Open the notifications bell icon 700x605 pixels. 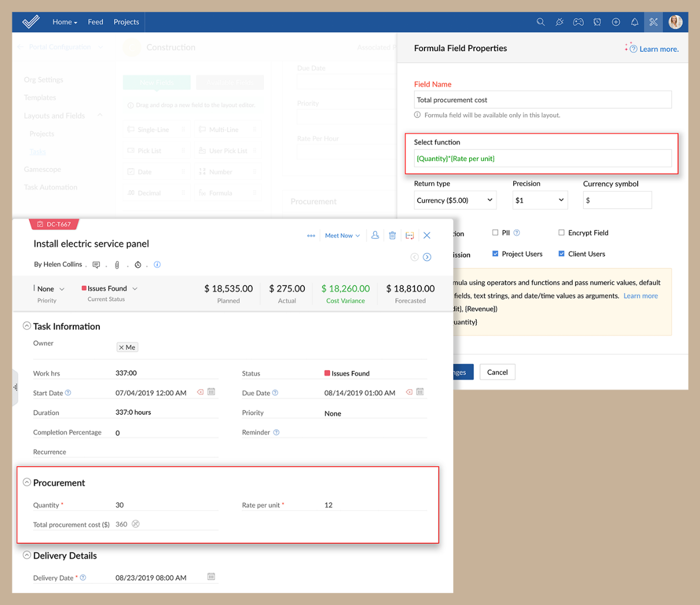(634, 22)
